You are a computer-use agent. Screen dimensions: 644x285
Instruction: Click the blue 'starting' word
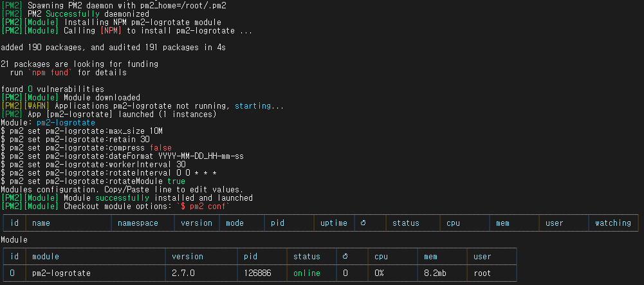click(253, 106)
